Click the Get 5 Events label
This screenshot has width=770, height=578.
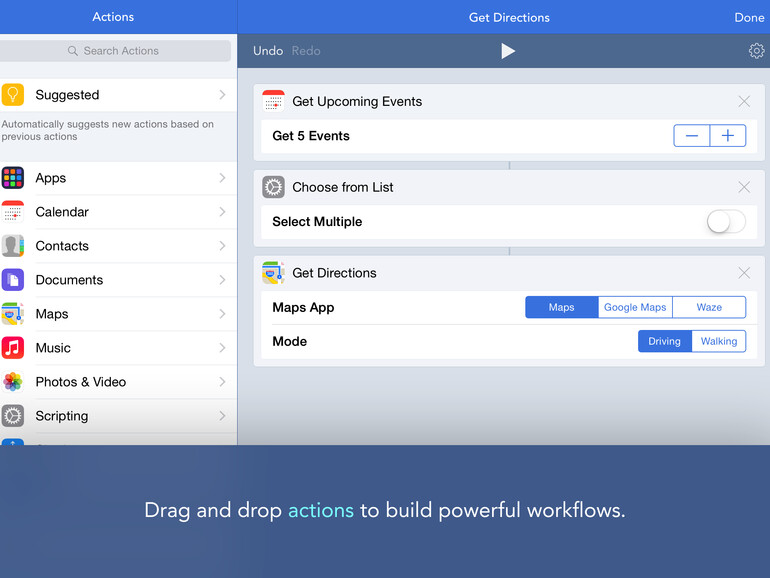point(311,136)
